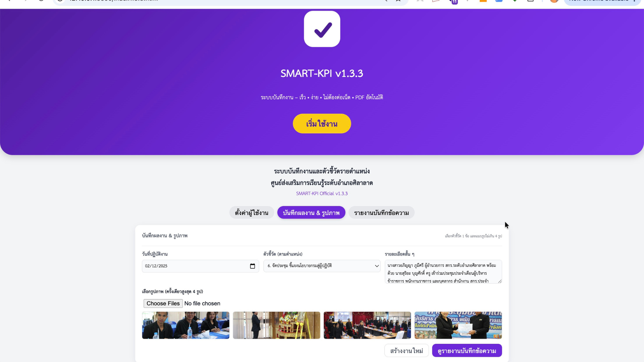Click the SMART-KPI Official v1.3.3 text
This screenshot has width=644, height=362.
coord(322,193)
